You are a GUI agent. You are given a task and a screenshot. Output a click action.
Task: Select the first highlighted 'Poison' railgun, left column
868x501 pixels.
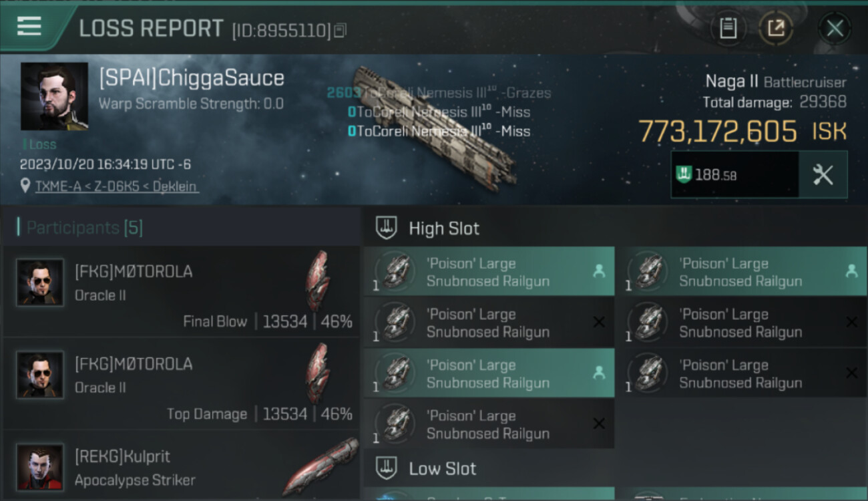pyautogui.click(x=489, y=272)
